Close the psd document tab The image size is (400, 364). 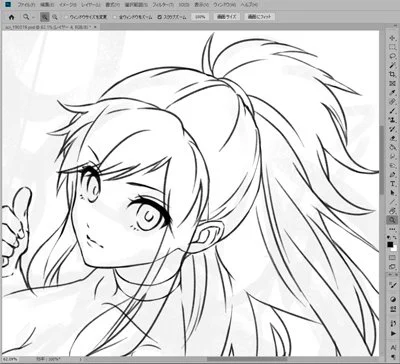(x=96, y=27)
